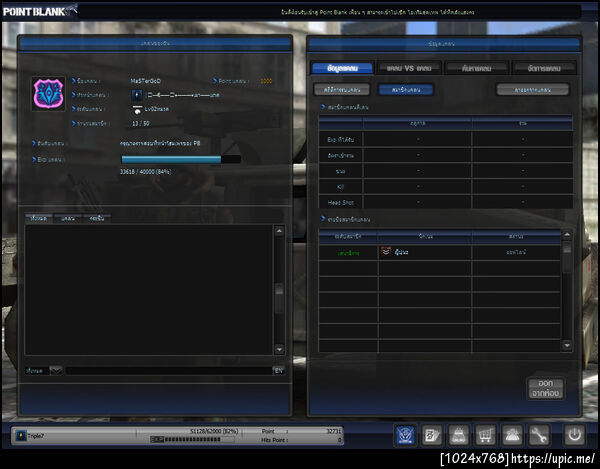Screen dimensions: 600x469
Task: Select the first chat tab
Action: [x=39, y=218]
